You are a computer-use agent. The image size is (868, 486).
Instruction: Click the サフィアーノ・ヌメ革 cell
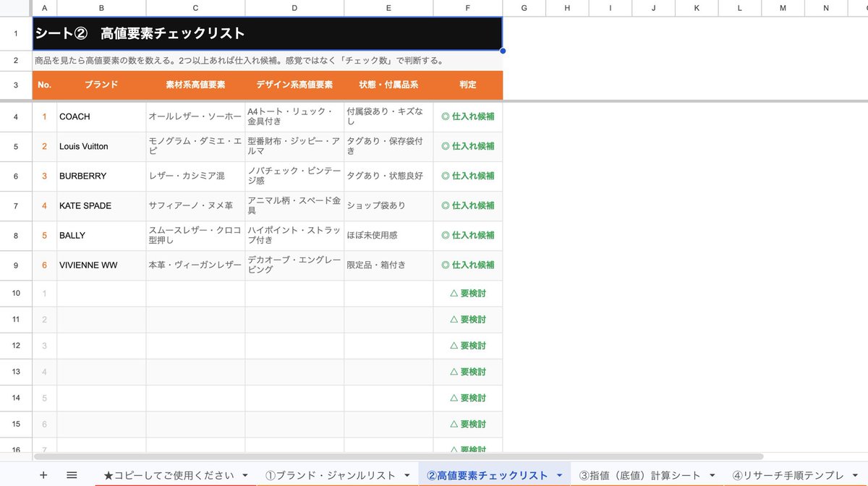[195, 205]
